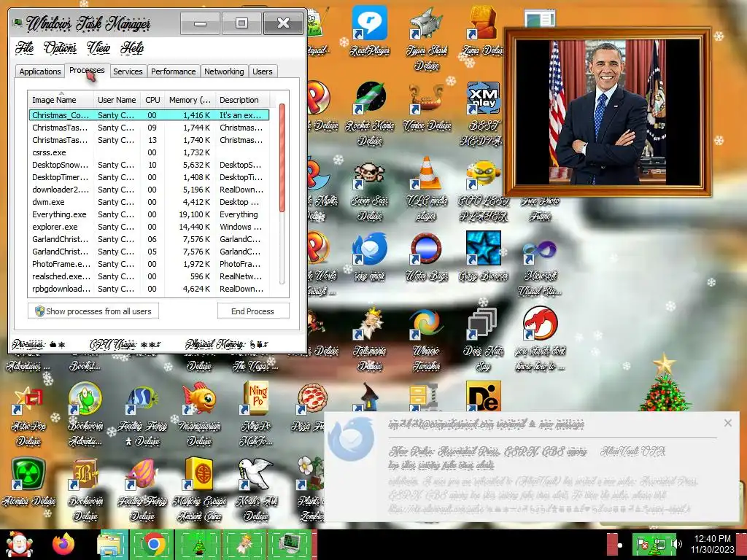This screenshot has width=747, height=560.
Task: Launch Rocket Mania Deluxe from the desktop
Action: tap(370, 113)
